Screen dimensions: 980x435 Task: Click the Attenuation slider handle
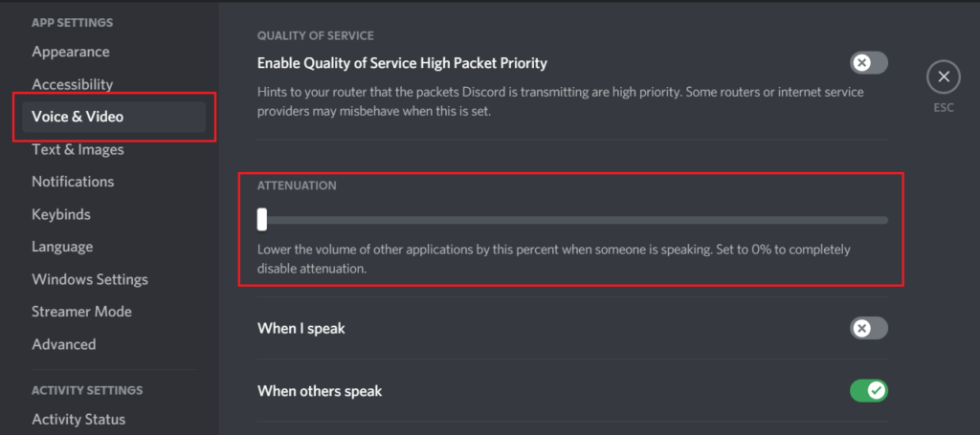tap(262, 220)
